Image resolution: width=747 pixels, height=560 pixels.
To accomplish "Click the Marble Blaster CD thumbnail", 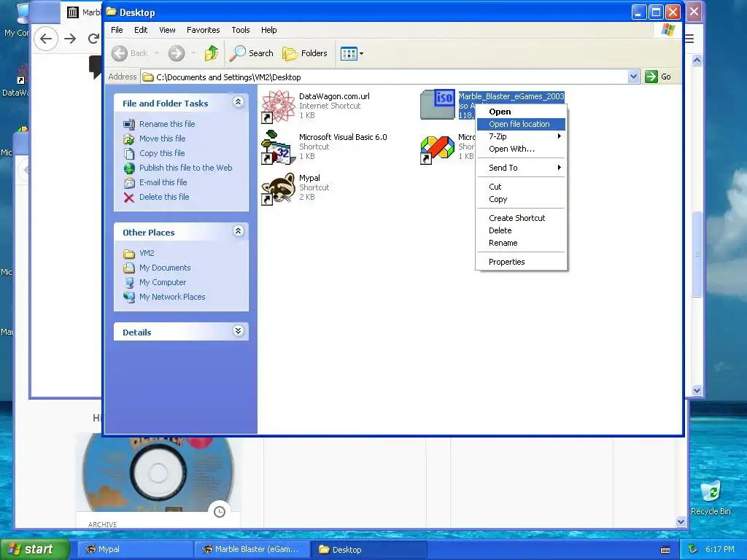I will click(158, 472).
